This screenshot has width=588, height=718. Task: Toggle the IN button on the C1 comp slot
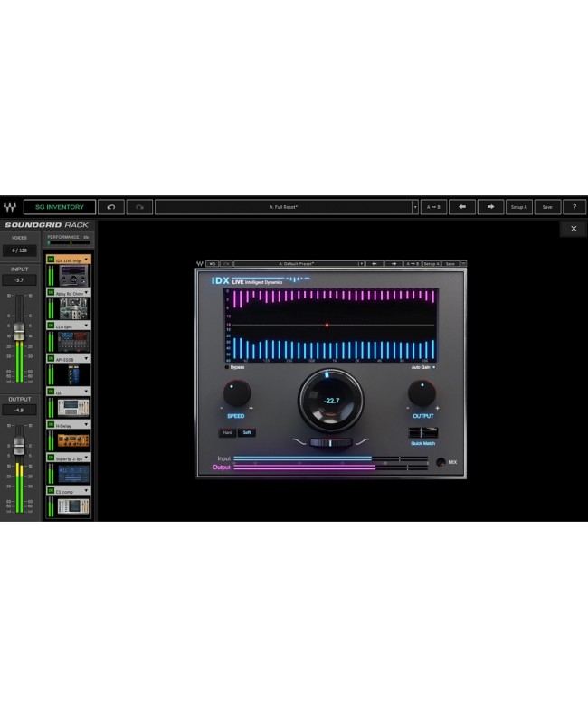[x=51, y=490]
